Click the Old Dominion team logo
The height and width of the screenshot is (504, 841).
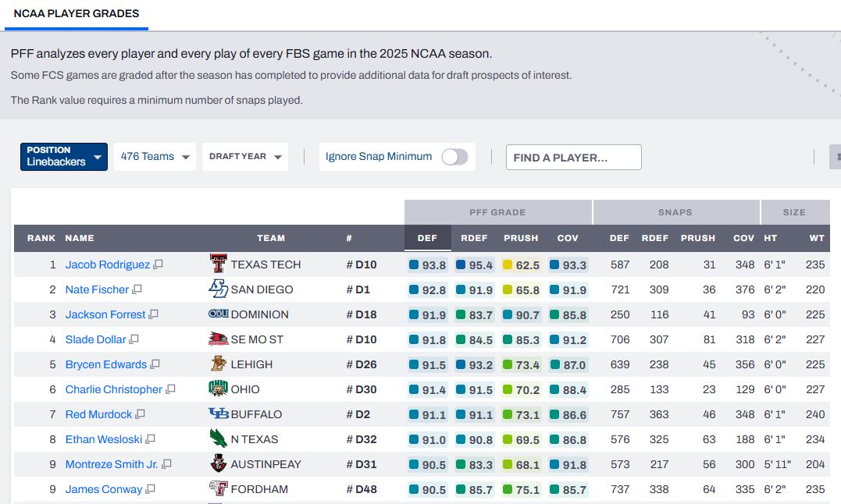point(218,314)
